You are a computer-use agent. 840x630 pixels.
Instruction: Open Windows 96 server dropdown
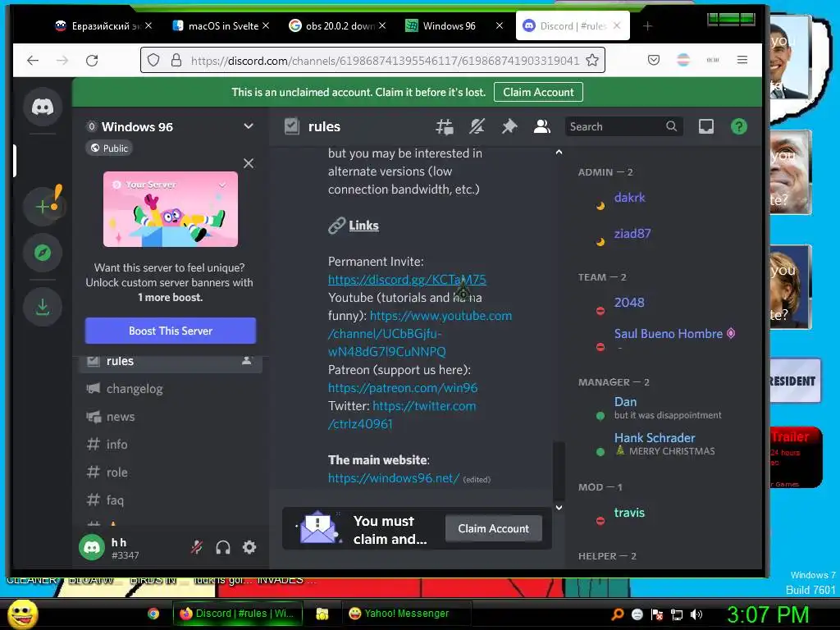point(248,126)
